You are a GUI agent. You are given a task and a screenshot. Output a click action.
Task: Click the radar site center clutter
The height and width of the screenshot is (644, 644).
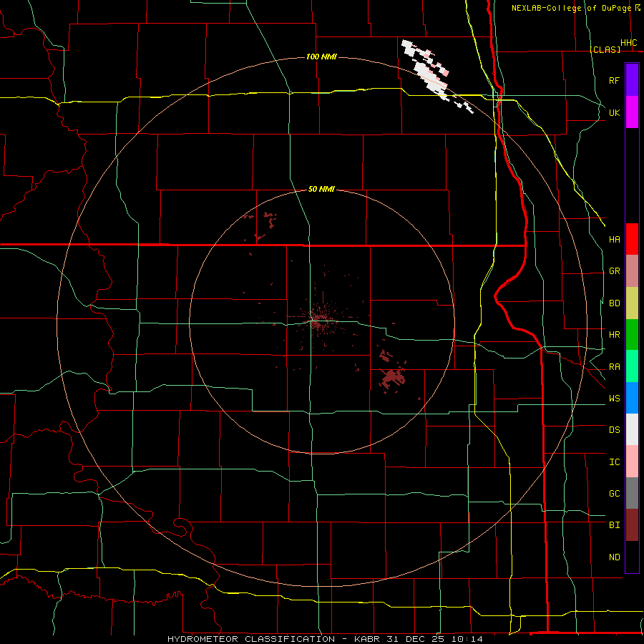[x=317, y=321]
